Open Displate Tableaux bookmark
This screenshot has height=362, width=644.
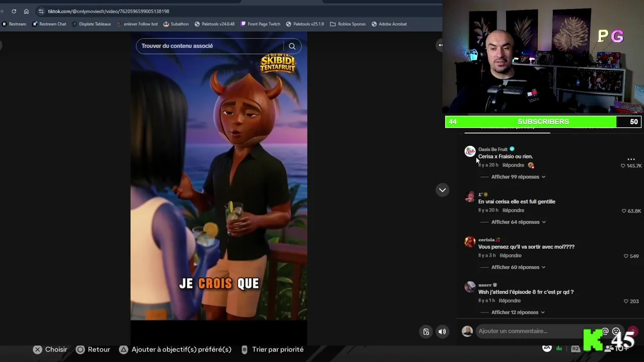[x=91, y=24]
